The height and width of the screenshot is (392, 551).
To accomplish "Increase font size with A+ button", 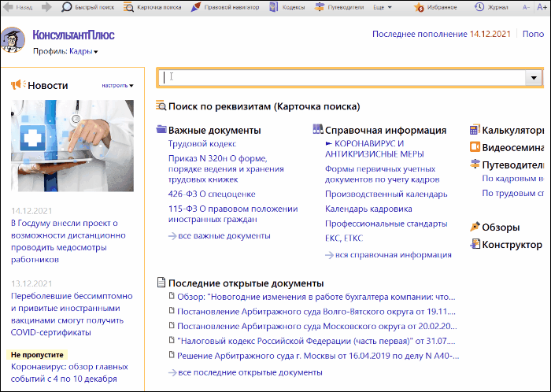I will tap(542, 7).
